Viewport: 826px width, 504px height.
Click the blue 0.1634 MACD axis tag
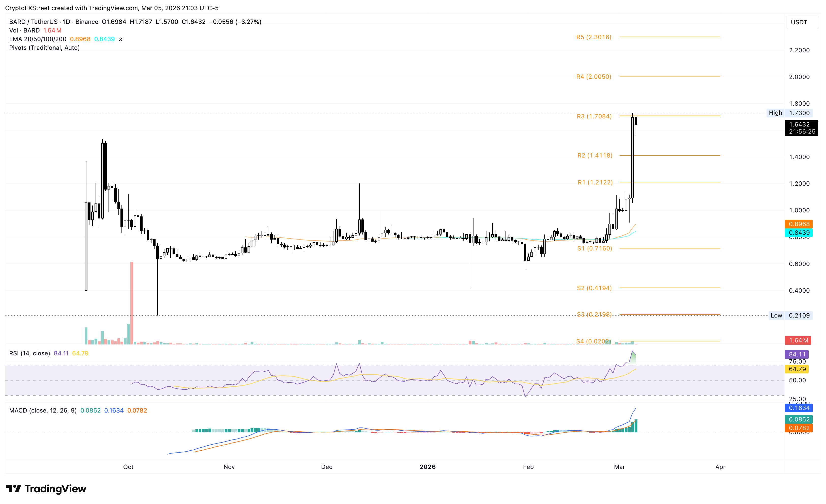pos(799,408)
